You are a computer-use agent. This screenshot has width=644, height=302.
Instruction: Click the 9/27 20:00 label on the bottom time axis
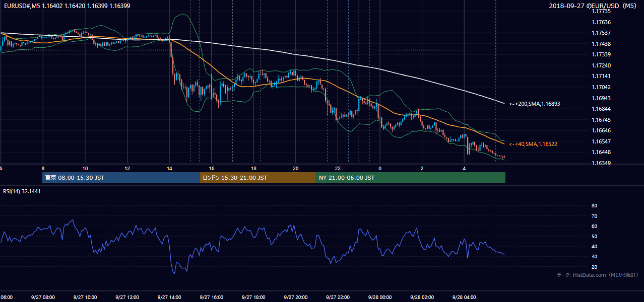point(295,297)
